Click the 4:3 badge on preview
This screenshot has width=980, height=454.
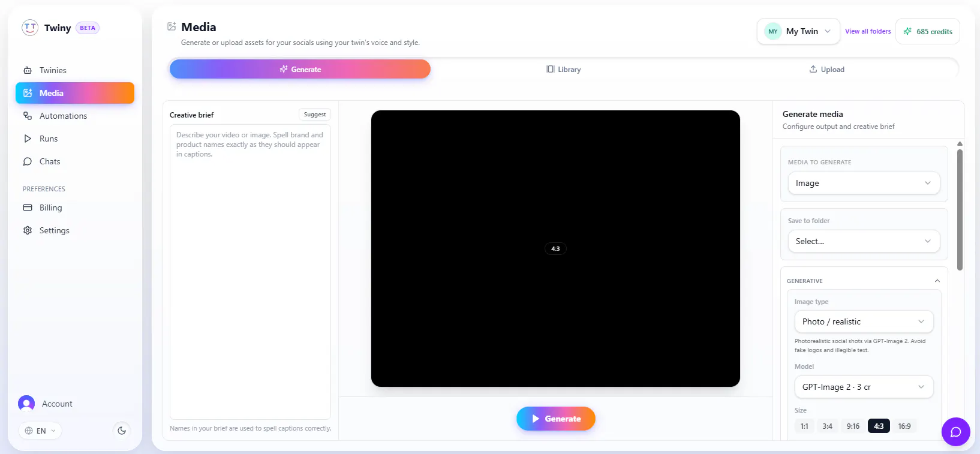555,248
